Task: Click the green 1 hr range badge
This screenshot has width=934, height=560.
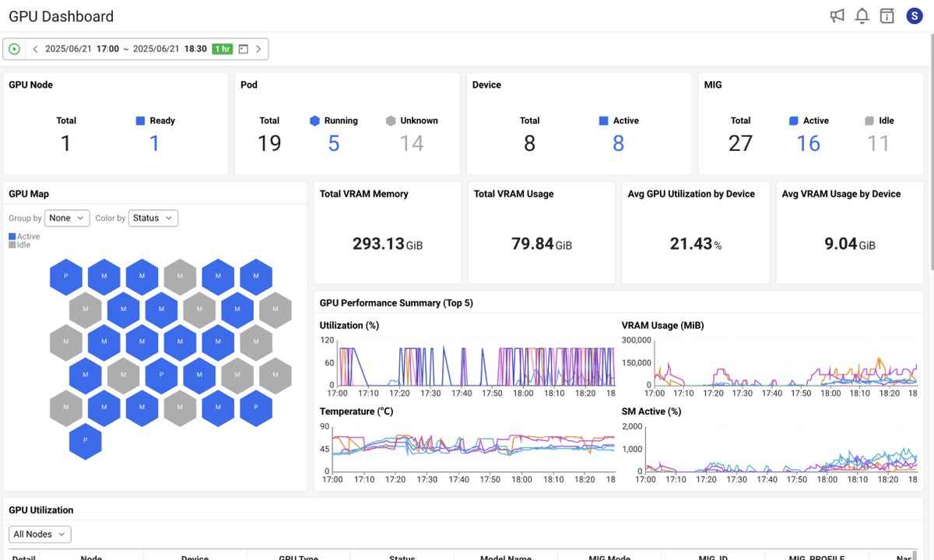Action: pos(223,49)
